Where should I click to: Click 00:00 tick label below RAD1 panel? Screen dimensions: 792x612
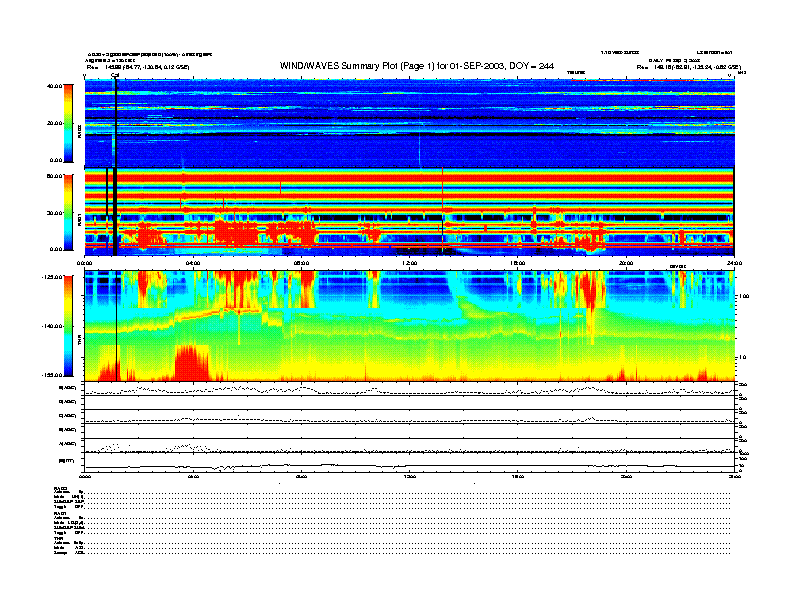pyautogui.click(x=85, y=263)
